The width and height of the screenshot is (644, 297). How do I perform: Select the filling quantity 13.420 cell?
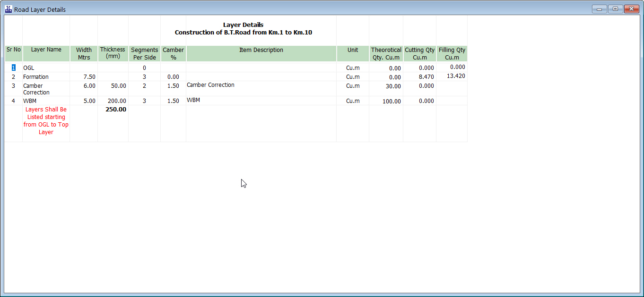pyautogui.click(x=452, y=76)
